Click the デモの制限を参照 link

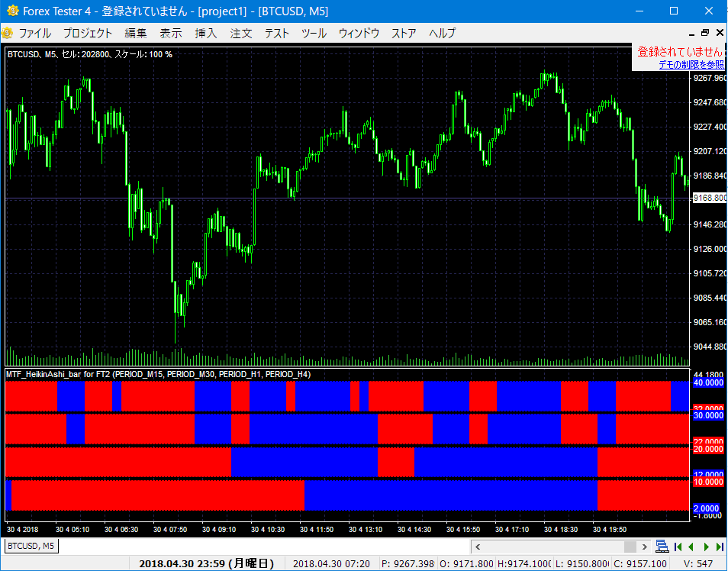pyautogui.click(x=691, y=65)
